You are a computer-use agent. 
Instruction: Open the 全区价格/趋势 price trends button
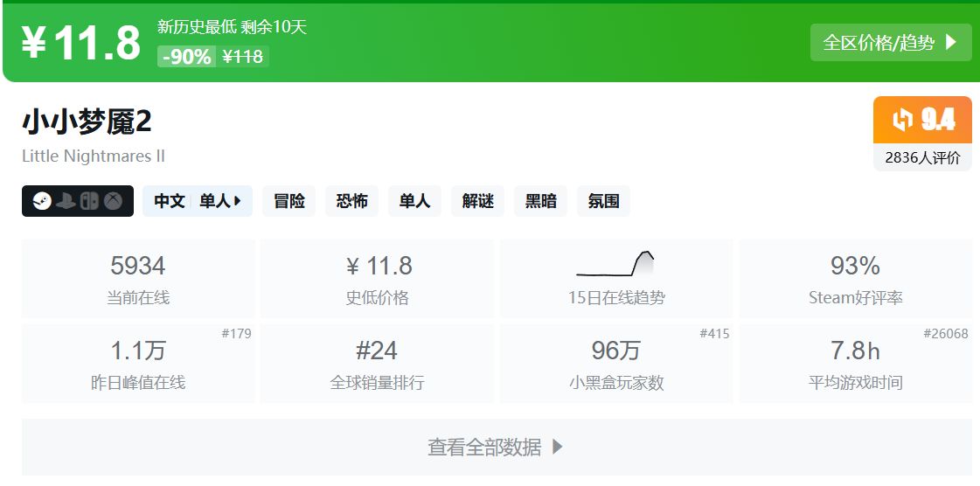click(891, 43)
